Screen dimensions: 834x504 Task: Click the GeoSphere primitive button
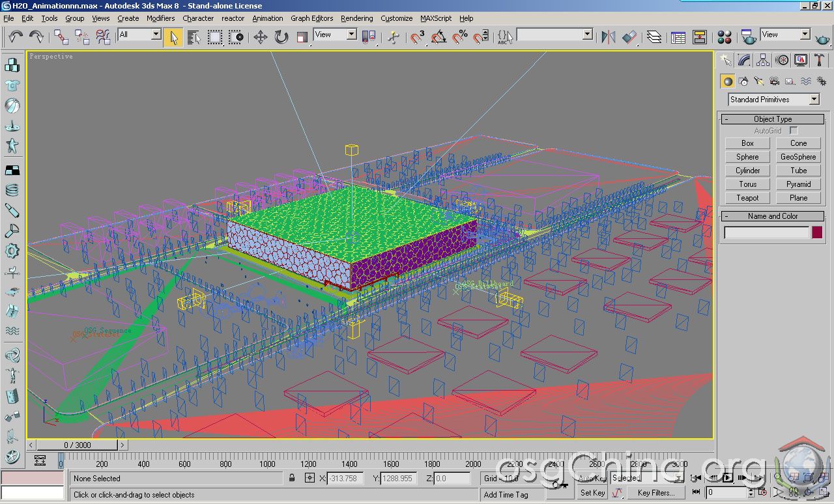coord(798,157)
